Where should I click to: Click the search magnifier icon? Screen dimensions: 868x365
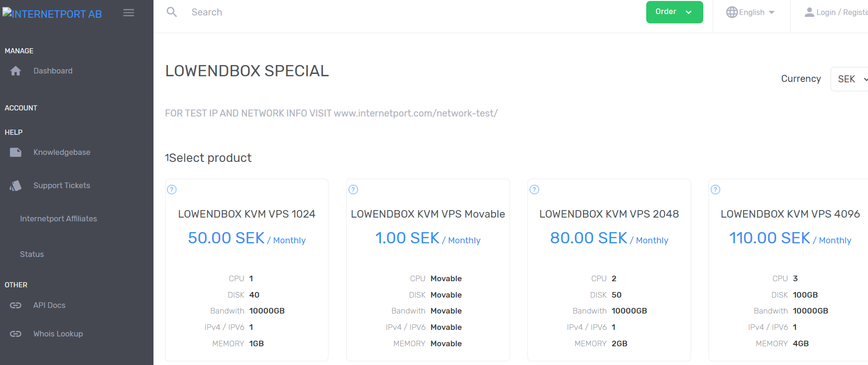[172, 12]
